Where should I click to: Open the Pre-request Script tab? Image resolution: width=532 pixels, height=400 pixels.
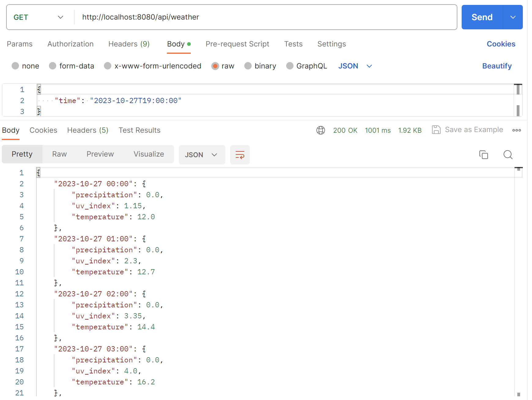point(237,44)
